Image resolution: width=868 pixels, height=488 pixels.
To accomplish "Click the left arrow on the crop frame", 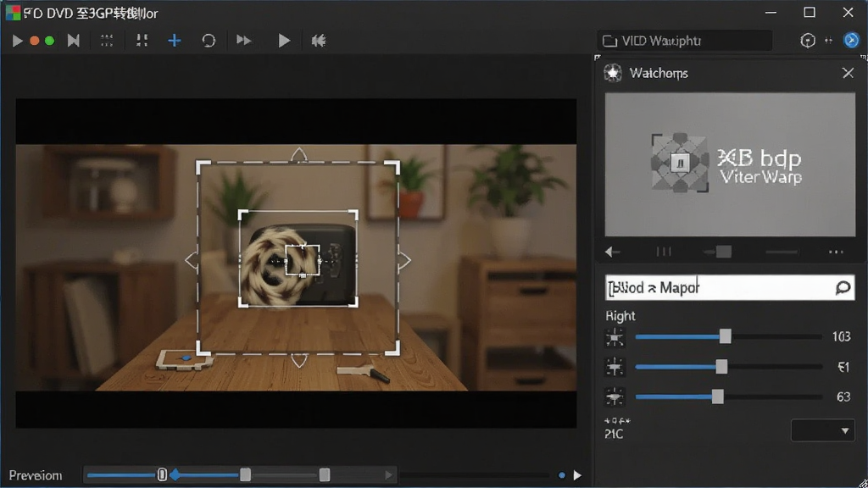I will (192, 260).
